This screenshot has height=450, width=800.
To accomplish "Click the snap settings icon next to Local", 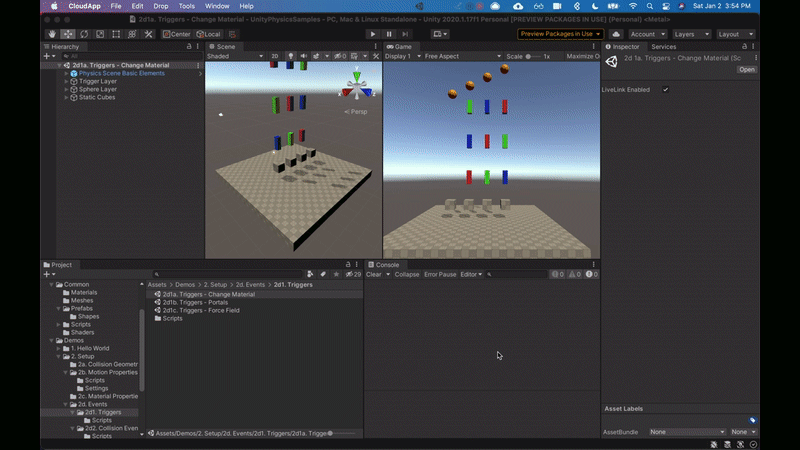I will click(233, 34).
